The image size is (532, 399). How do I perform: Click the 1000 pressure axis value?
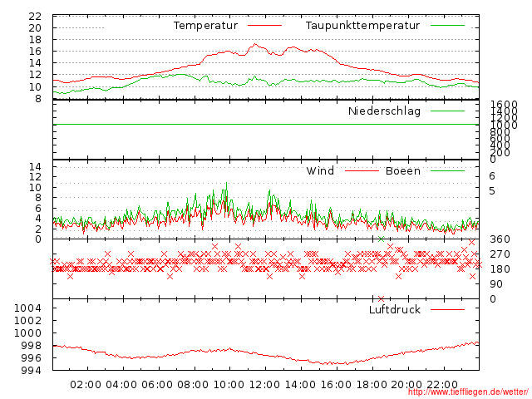[27, 332]
